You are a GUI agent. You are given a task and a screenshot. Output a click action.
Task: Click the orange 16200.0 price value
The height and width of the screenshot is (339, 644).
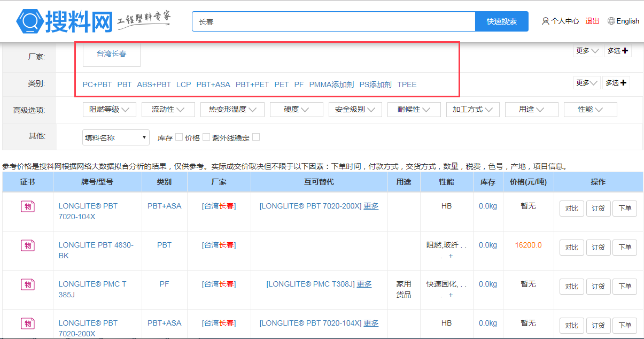coord(528,245)
